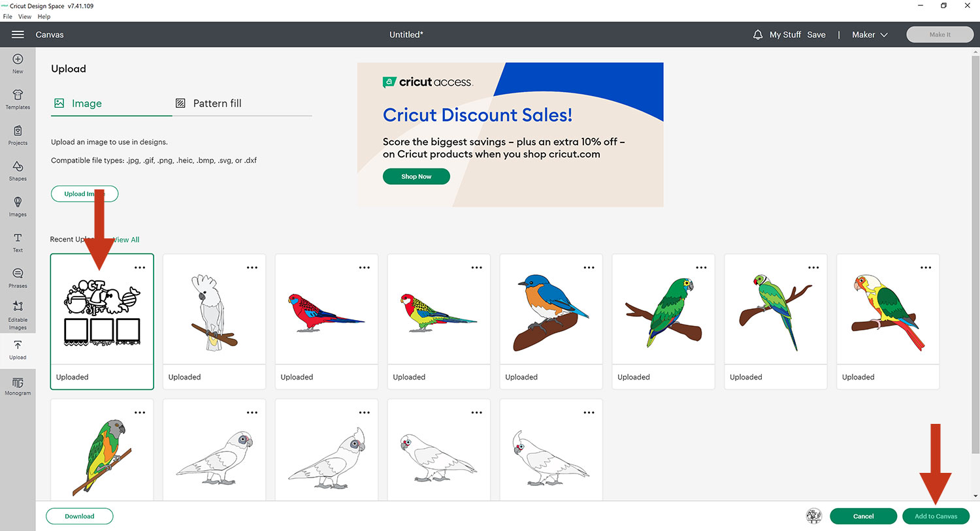
Task: Open the Editable Images sidebar tool
Action: (18, 314)
